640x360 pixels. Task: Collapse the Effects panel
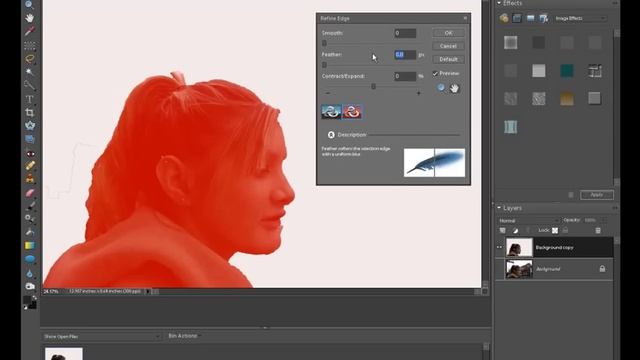tap(499, 3)
